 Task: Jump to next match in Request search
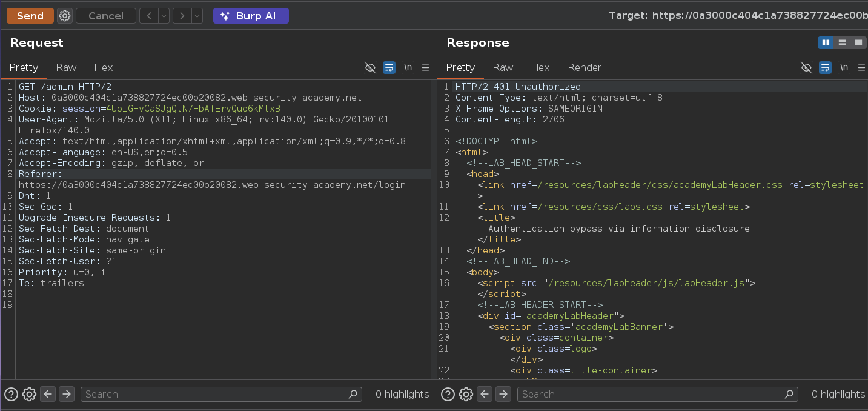67,394
